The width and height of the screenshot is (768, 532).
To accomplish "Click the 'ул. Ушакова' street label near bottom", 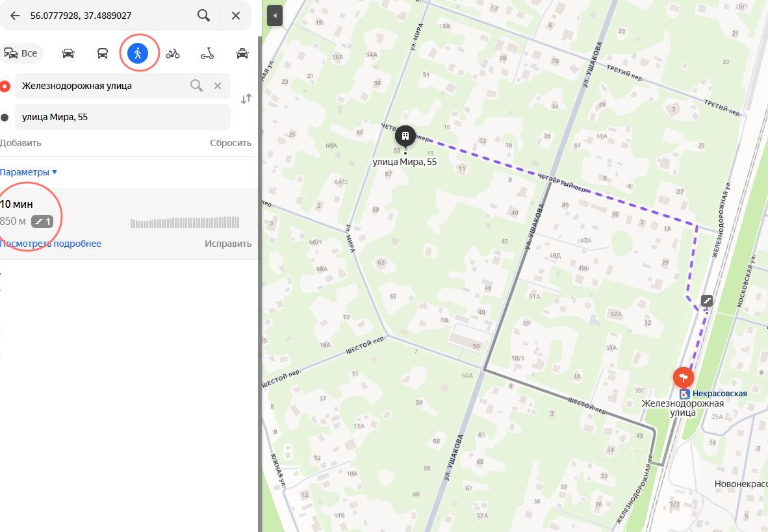I will 454,457.
